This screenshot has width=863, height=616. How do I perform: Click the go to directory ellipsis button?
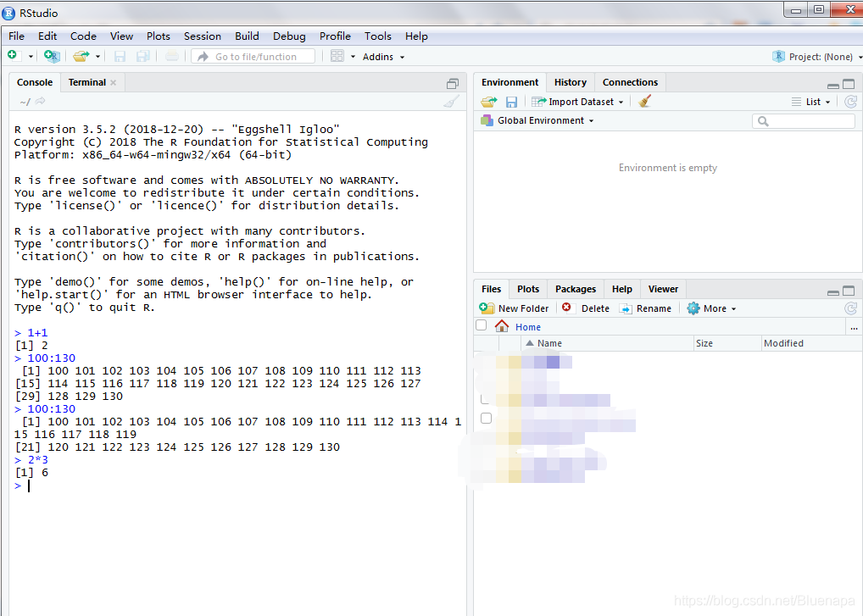coord(854,328)
